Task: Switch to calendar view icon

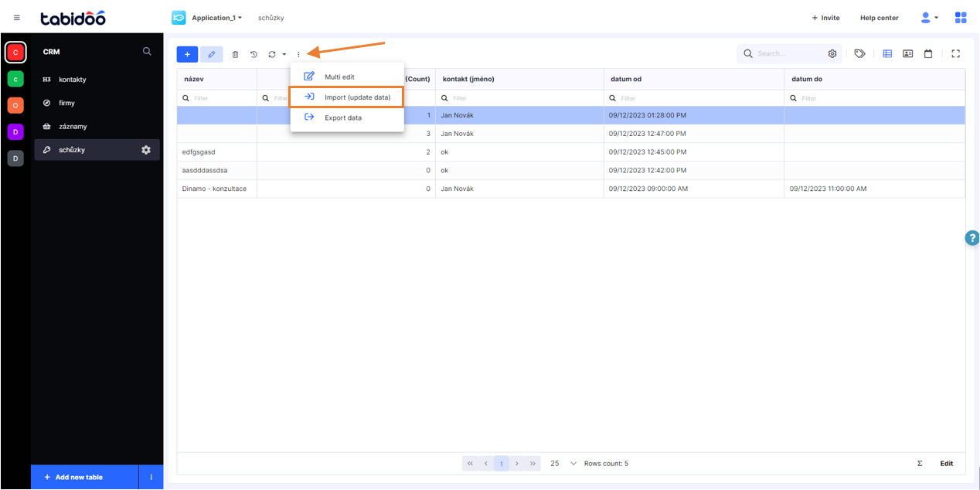Action: click(x=928, y=53)
